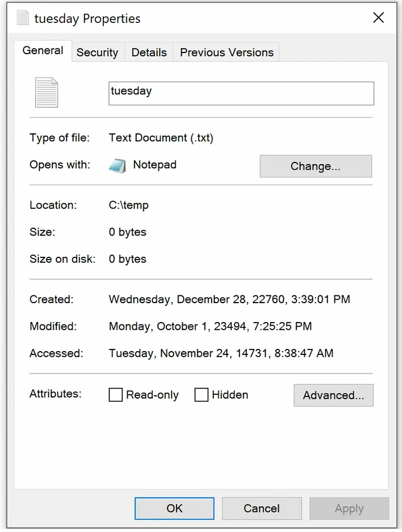This screenshot has height=532, width=402.
Task: Close the tuesday Properties dialog
Action: point(379,18)
